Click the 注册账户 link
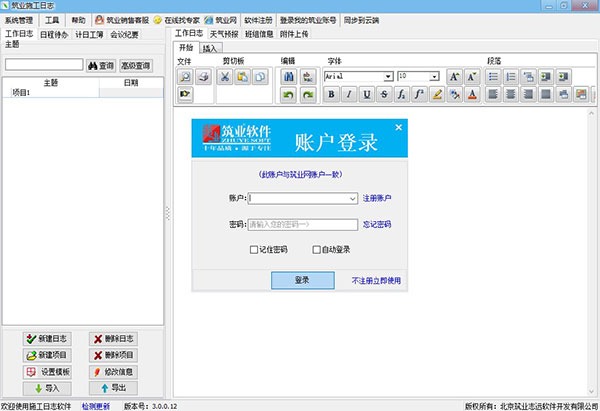The width and height of the screenshot is (600, 411). click(377, 198)
